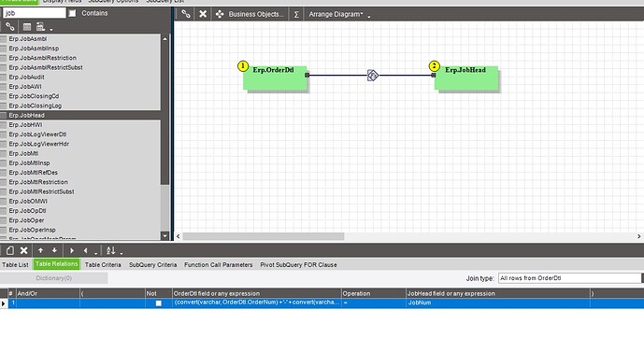Click the diagram scroll-left arrow
Viewport: 644px width, 338px height.
pos(178,236)
